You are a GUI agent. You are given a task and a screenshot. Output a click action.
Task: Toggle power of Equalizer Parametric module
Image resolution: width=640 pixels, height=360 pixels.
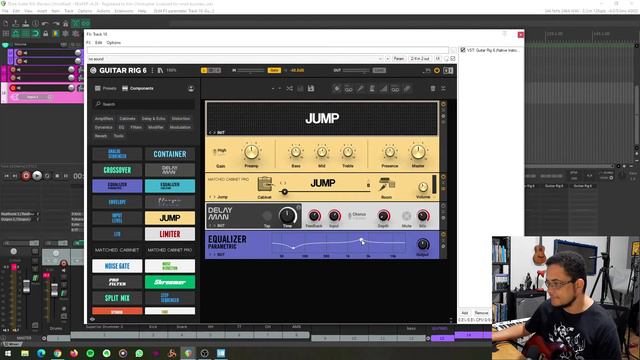(x=443, y=235)
